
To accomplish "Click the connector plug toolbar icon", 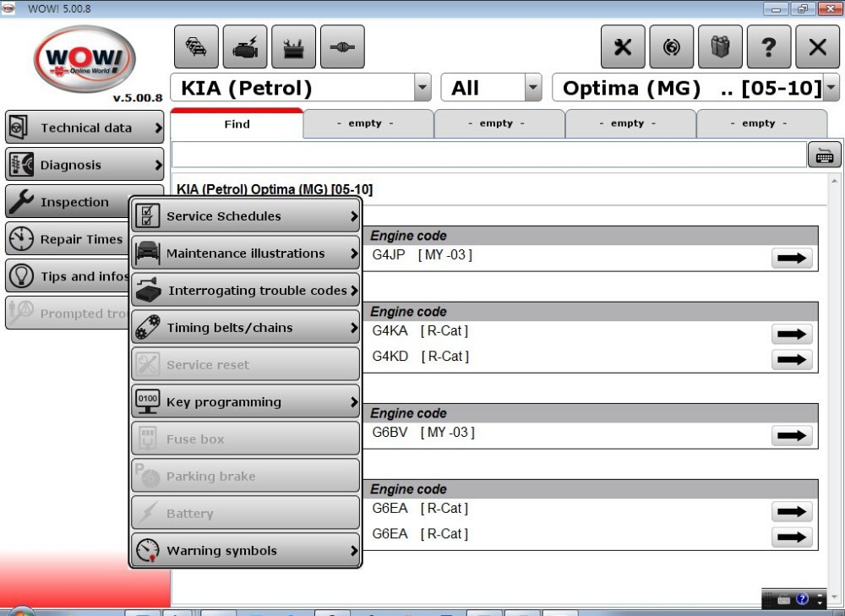I will pyautogui.click(x=343, y=46).
